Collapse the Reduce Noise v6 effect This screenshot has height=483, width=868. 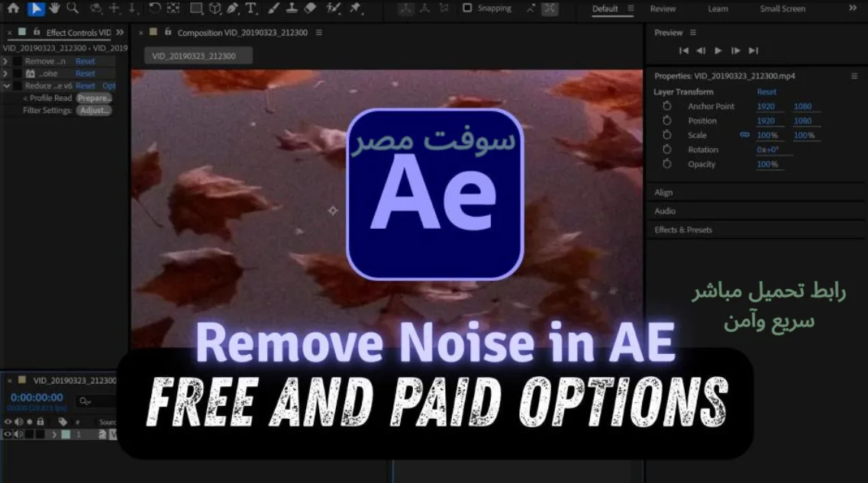click(x=6, y=85)
